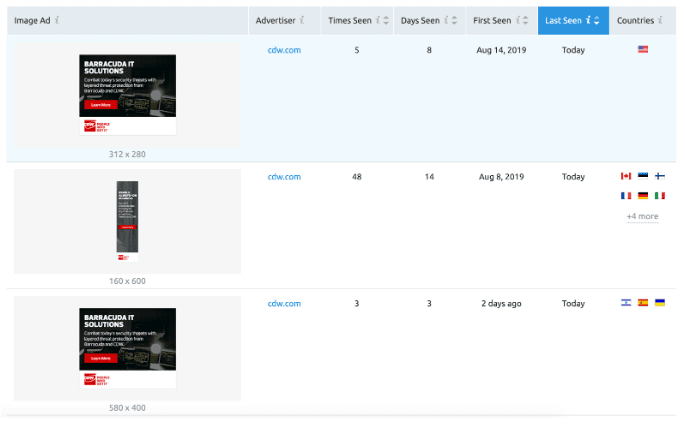Screen dimensions: 685x424
Task: Click the 14 days seen value
Action: [x=429, y=177]
